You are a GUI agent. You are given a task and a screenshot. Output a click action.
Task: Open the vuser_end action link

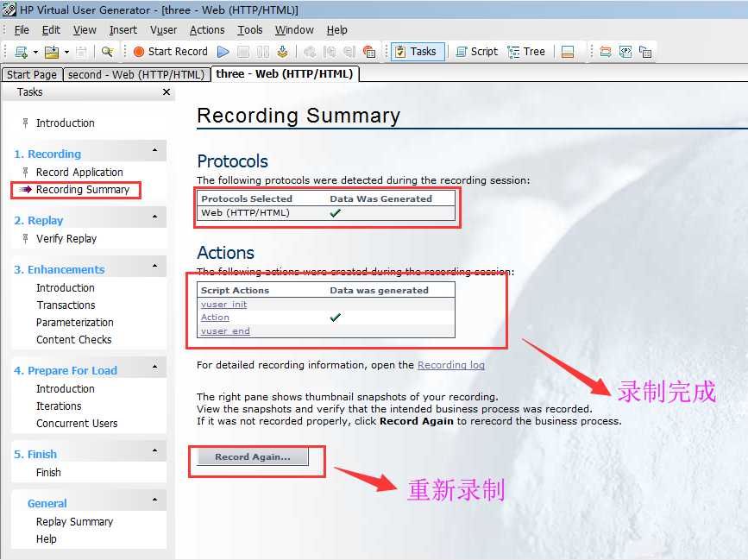coord(225,331)
